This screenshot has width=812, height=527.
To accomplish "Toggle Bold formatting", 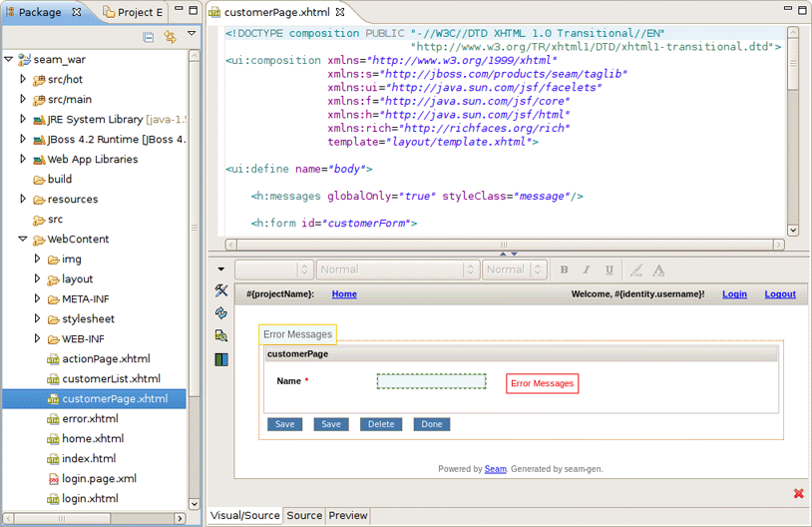I will coord(564,269).
